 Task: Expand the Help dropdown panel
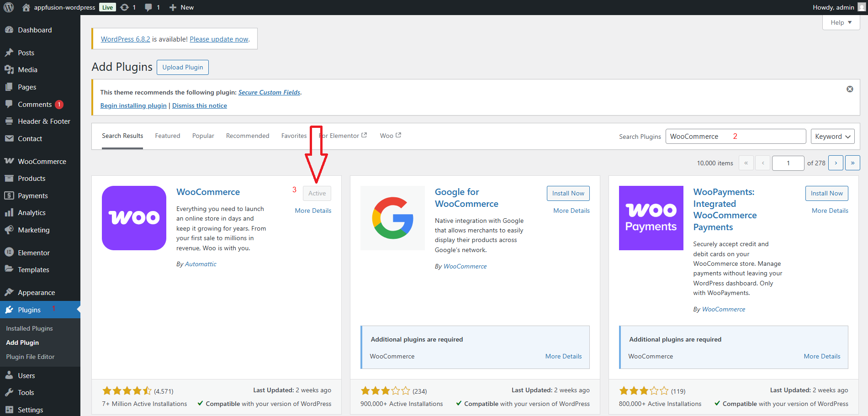click(x=841, y=22)
